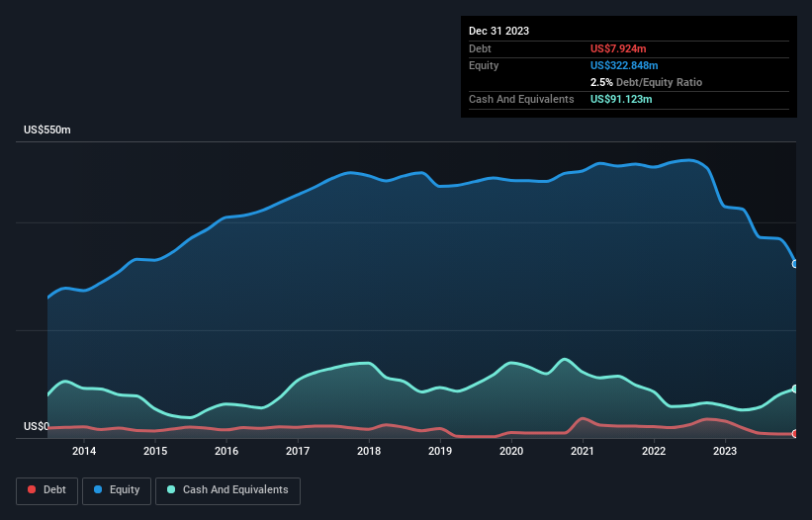Screen dimensions: 812x520
Task: Click the Dec 31 2023 tooltip date
Action: 498,31
